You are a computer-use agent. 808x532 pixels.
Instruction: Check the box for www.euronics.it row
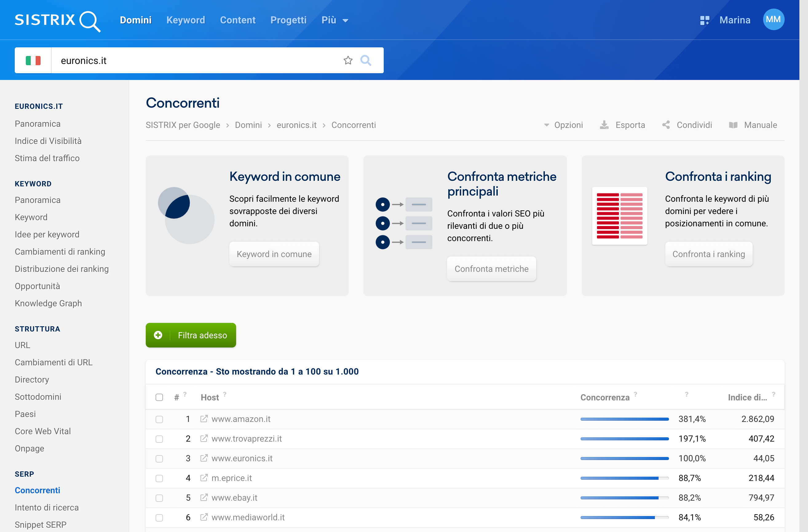coord(159,459)
